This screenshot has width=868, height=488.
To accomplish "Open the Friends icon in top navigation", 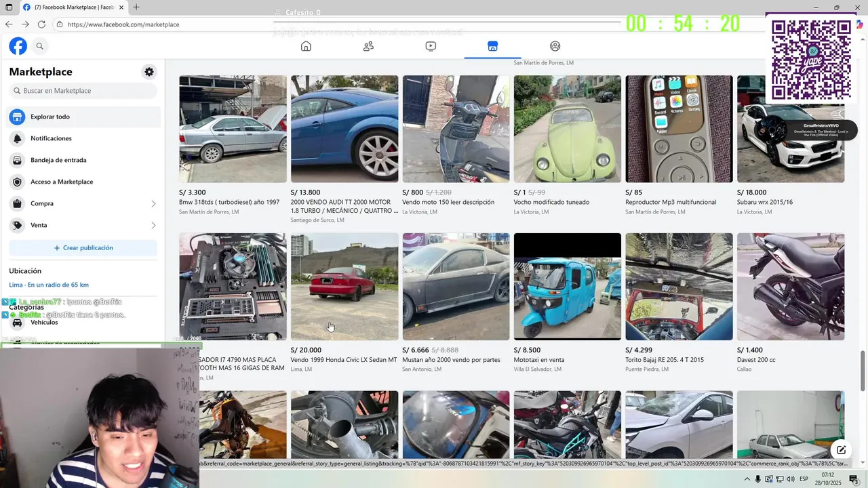I will point(368,46).
